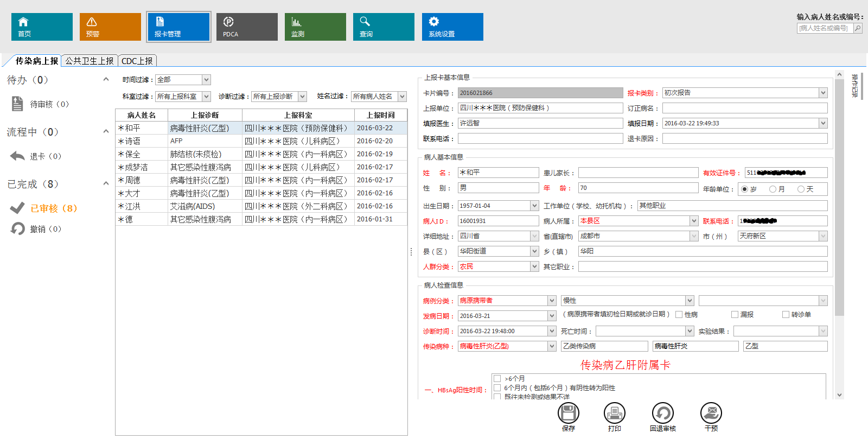Open the 诊断过滤 dropdown
The image size is (868, 439).
tap(303, 97)
